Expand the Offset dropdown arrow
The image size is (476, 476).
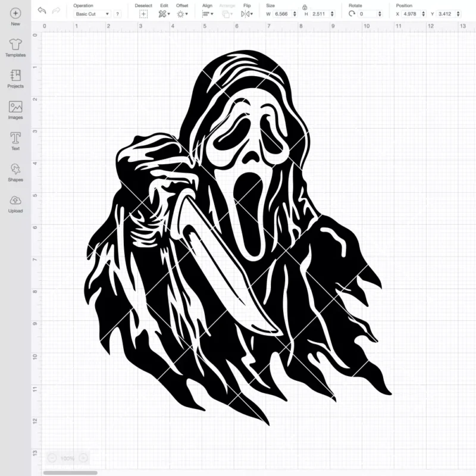point(186,14)
